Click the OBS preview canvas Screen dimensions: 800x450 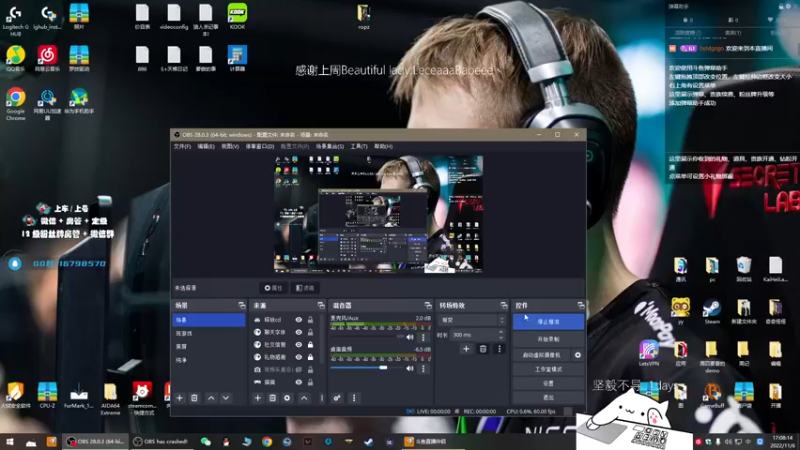378,214
